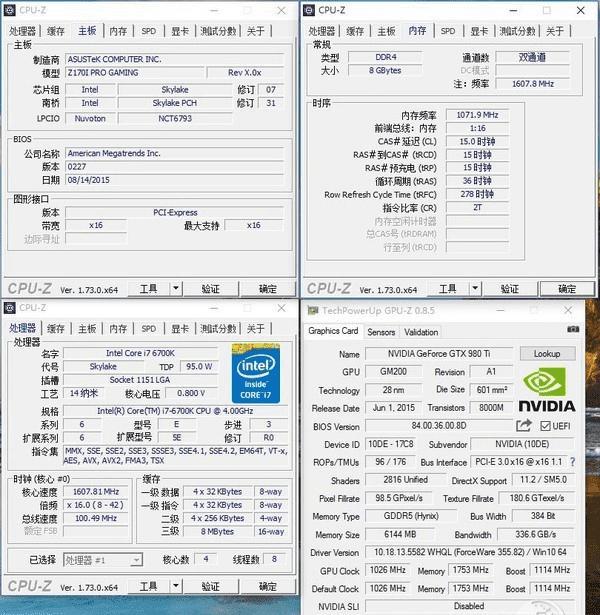The image size is (600, 615).
Task: Click the Driver Version field in GPU-Z
Action: pos(470,552)
